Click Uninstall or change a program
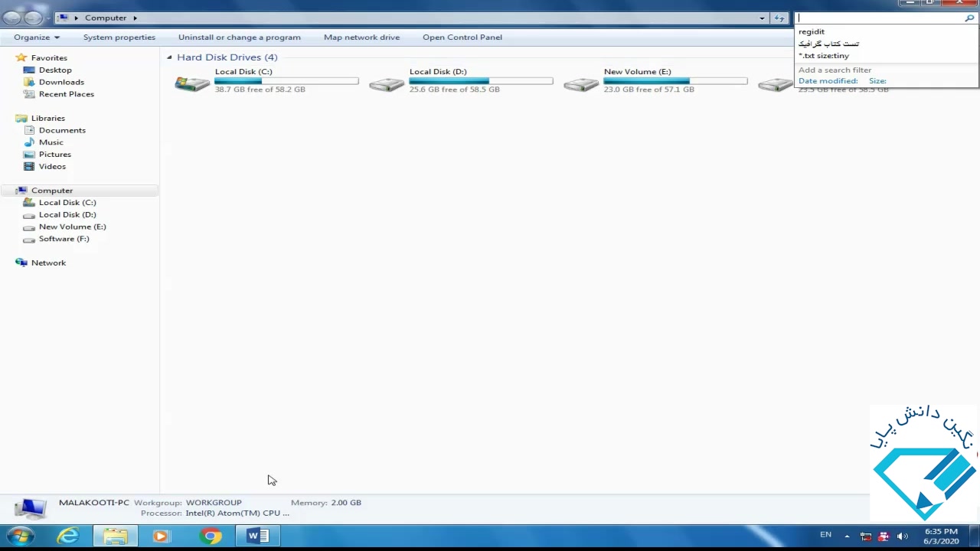980x551 pixels. point(240,37)
